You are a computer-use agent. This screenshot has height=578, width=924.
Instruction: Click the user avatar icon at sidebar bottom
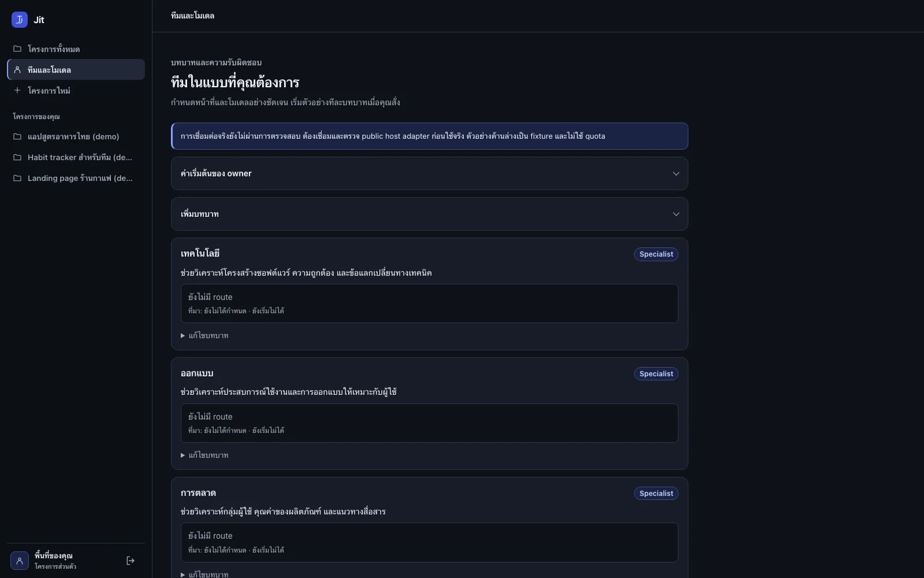tap(20, 561)
